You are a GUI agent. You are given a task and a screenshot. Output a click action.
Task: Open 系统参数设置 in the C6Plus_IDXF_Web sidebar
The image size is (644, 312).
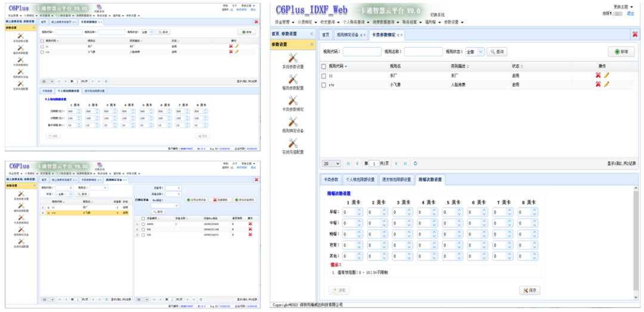pyautogui.click(x=293, y=61)
